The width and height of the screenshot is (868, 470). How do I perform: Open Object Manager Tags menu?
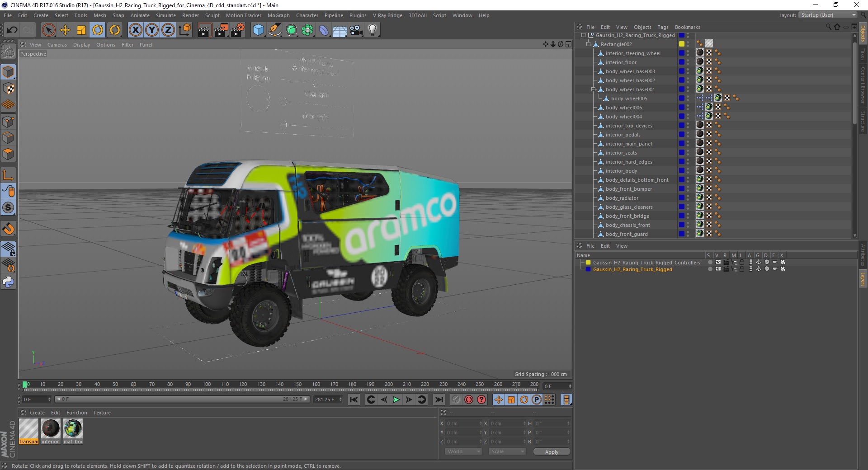[x=663, y=27]
